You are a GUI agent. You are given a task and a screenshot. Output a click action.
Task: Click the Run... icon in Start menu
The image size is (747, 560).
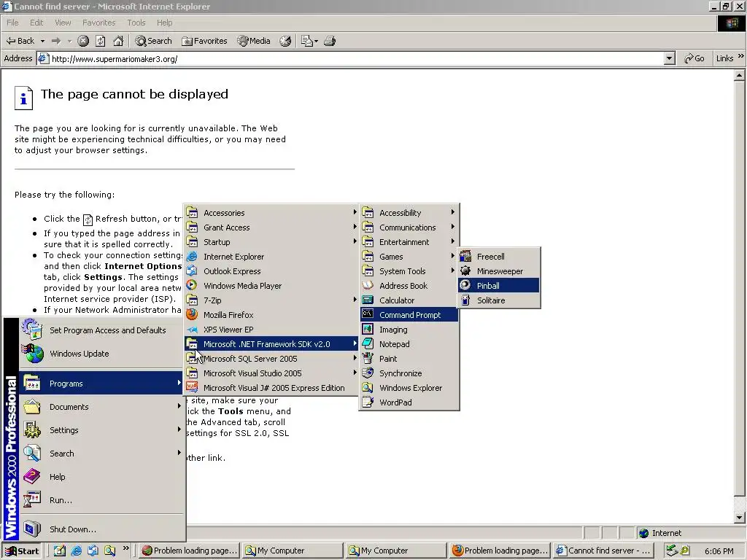(32, 500)
